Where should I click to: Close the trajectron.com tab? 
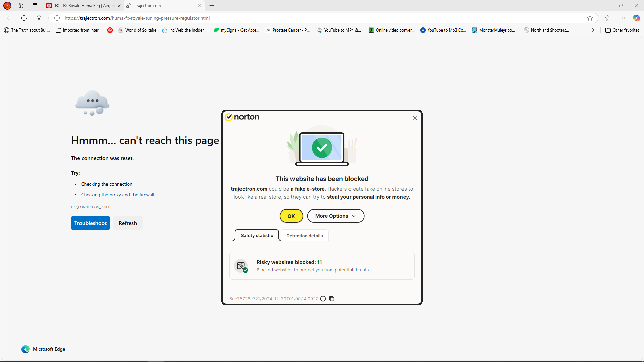point(199,6)
